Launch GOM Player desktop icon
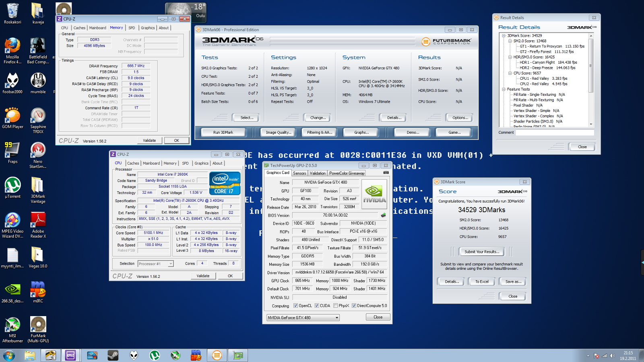Viewport: 644px width, 362px height. [12, 118]
